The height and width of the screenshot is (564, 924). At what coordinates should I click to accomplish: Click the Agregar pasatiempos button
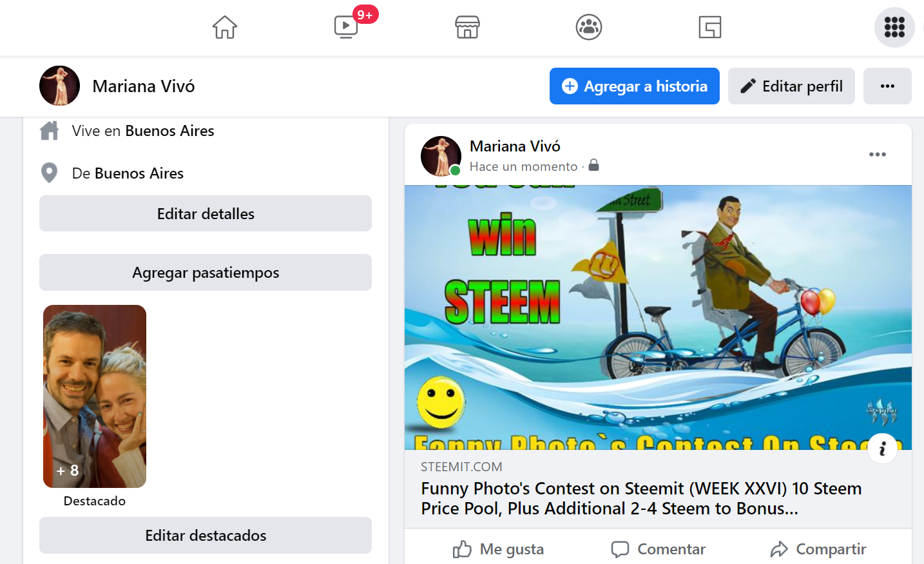pyautogui.click(x=206, y=273)
